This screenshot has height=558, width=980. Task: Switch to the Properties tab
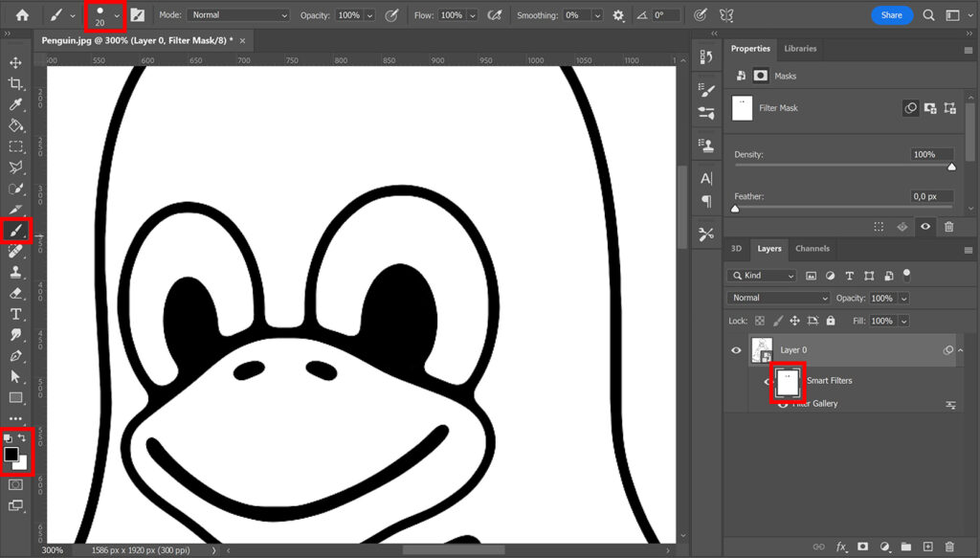pos(750,48)
